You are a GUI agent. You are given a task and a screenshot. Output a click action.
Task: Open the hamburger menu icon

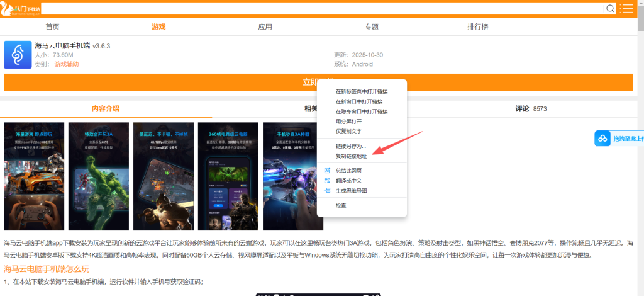click(626, 9)
